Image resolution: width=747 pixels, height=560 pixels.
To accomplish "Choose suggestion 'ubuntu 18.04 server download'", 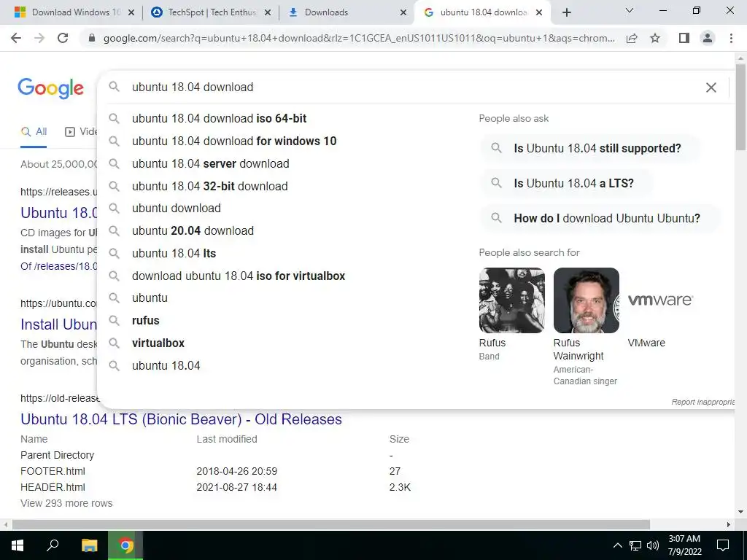I will point(211,163).
